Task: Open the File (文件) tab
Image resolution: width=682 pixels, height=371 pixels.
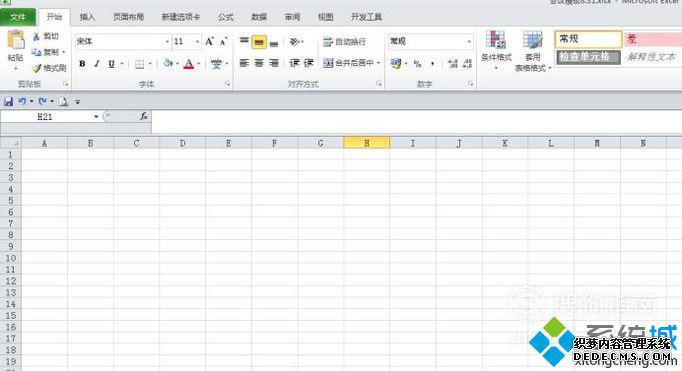Action: point(18,17)
